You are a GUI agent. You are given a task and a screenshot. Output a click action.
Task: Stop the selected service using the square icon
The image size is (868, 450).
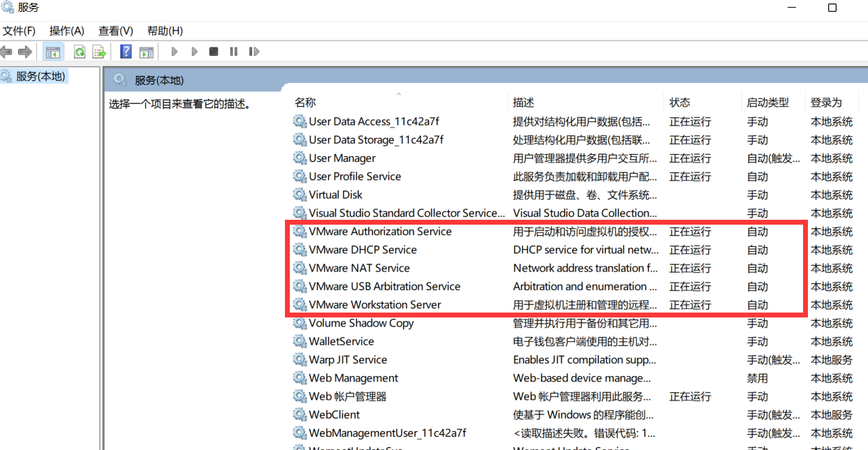pyautogui.click(x=213, y=51)
